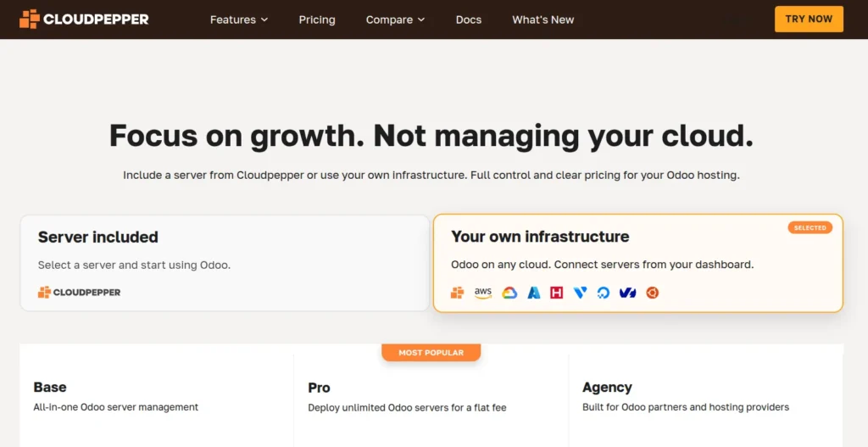868x447 pixels.
Task: Click the Agency plan heading
Action: pos(607,387)
